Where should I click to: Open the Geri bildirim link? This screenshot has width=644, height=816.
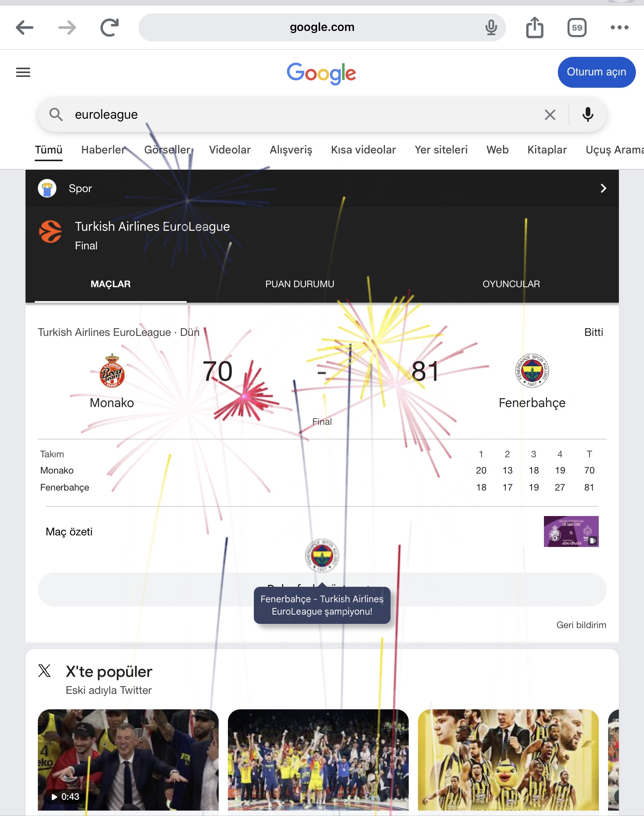(581, 625)
